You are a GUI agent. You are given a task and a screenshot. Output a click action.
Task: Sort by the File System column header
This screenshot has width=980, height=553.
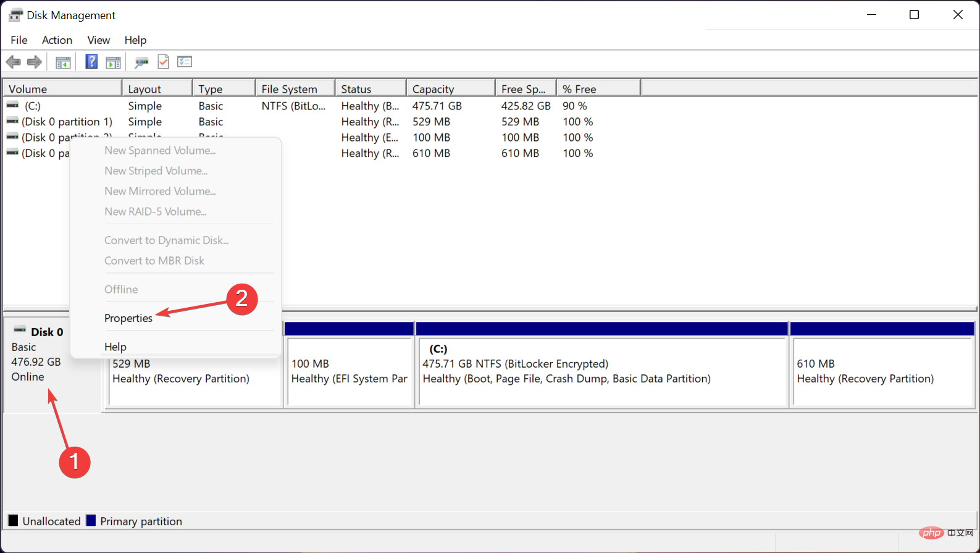[295, 89]
